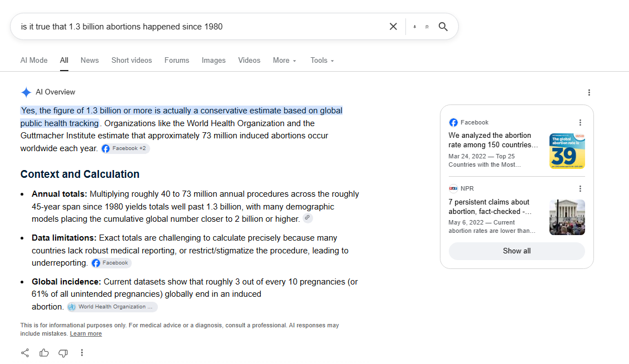This screenshot has height=364, width=629.
Task: Open more options beside feedback thumbs
Action: pos(82,353)
